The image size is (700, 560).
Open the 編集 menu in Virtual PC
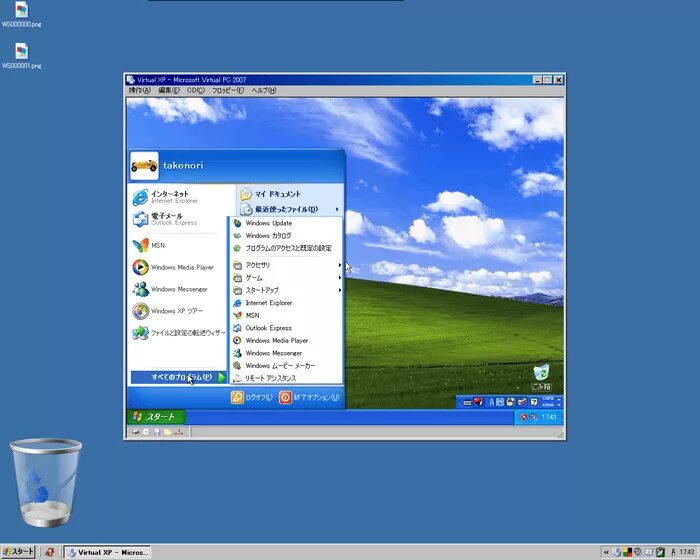tap(169, 90)
